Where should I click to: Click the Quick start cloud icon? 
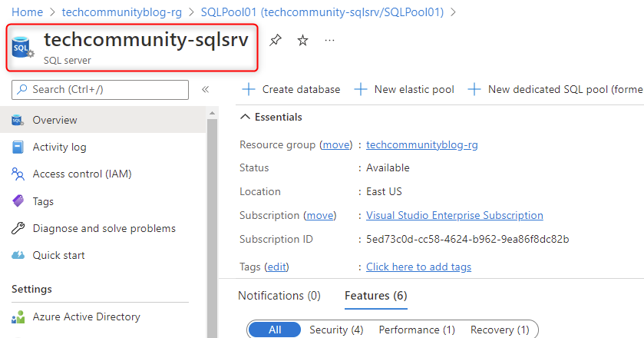(x=18, y=255)
